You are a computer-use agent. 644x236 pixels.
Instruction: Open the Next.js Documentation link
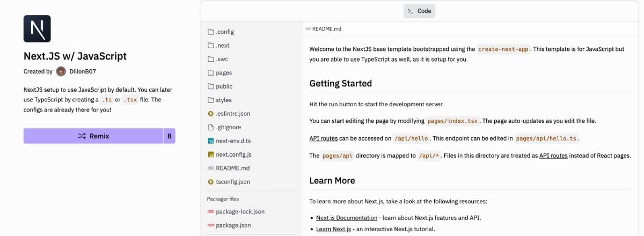point(347,218)
